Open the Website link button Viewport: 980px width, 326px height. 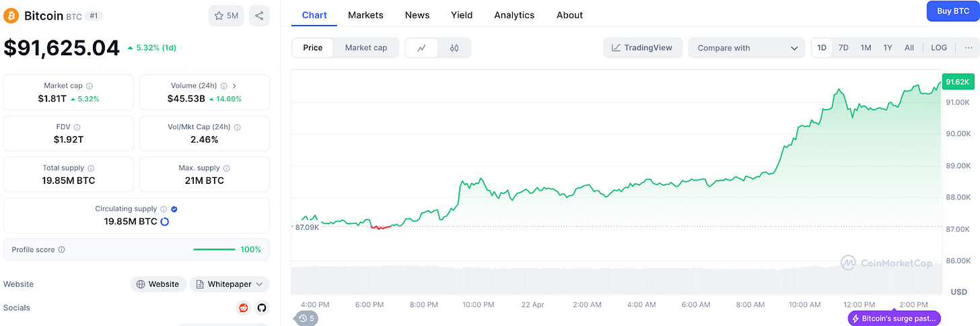click(158, 284)
